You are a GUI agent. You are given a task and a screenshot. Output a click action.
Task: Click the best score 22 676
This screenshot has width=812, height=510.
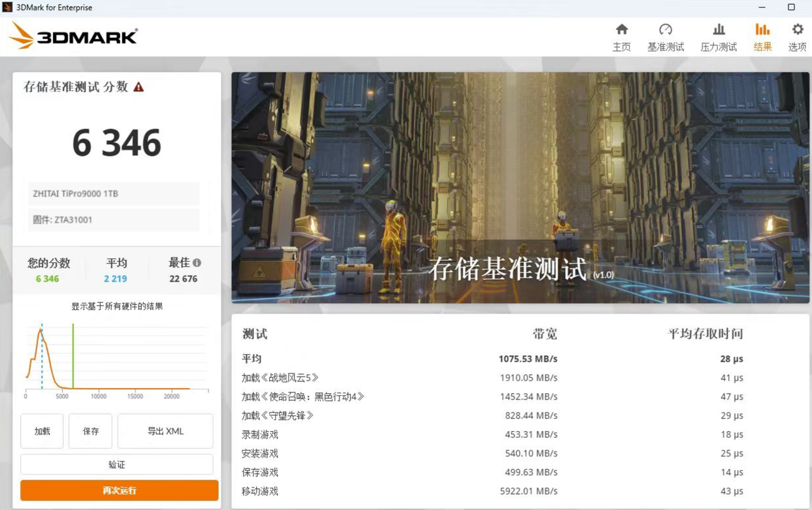tap(183, 278)
